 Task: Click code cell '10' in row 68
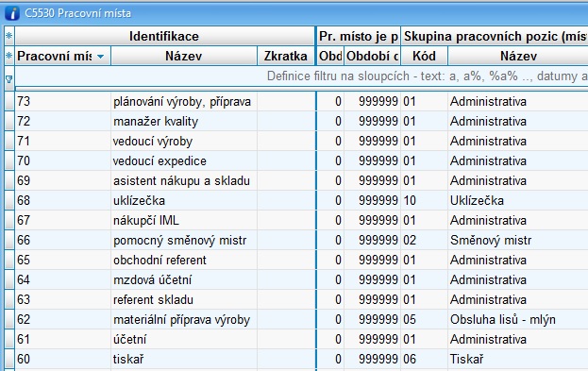point(424,200)
